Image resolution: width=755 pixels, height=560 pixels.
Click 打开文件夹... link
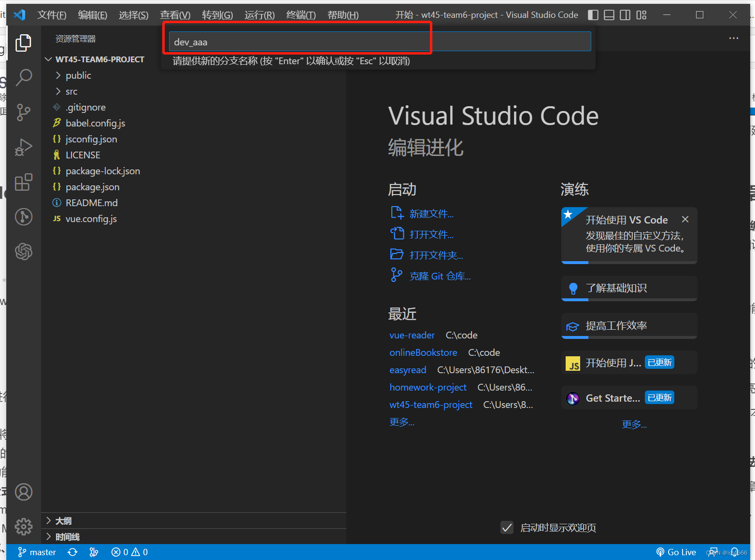click(436, 255)
